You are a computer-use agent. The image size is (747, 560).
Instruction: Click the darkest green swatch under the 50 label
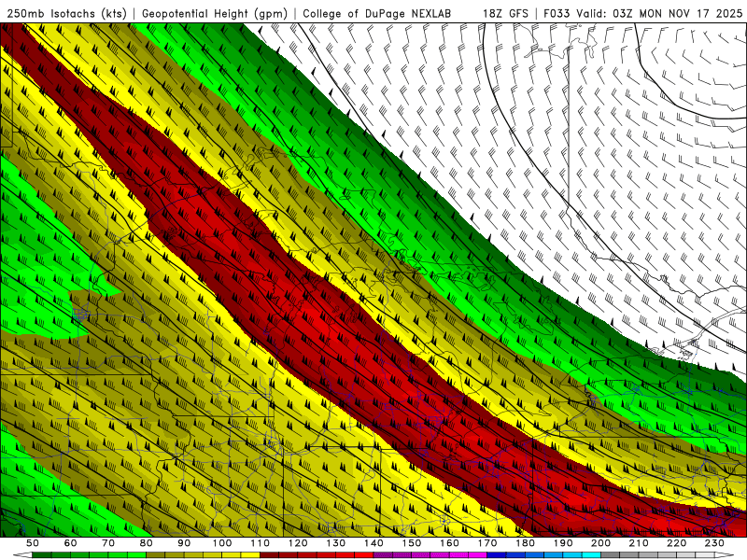(42, 554)
